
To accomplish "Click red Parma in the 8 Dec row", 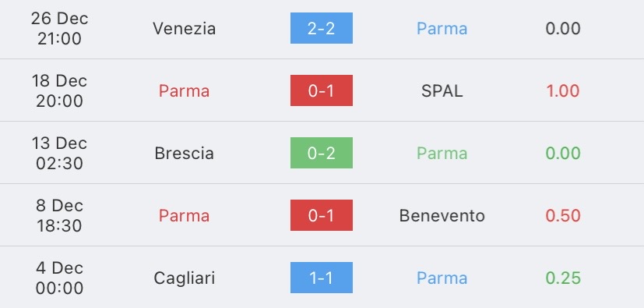I will [184, 216].
